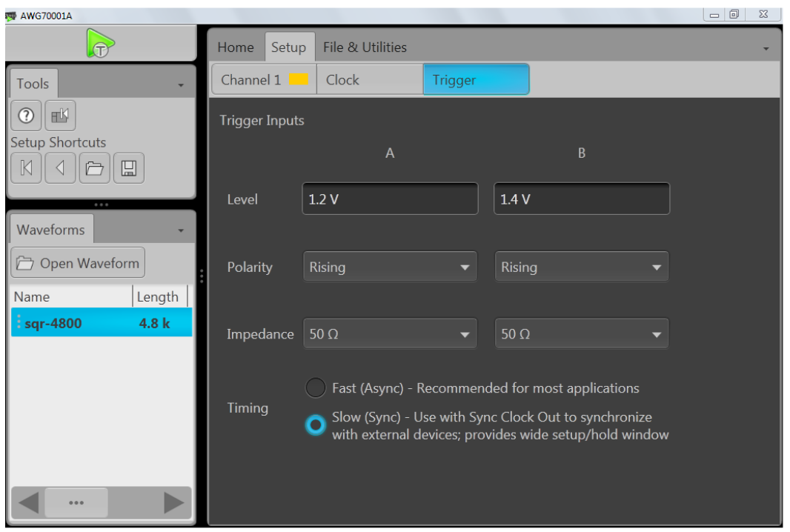Open a setup via the folder icon
The height and width of the screenshot is (532, 790).
[x=95, y=167]
